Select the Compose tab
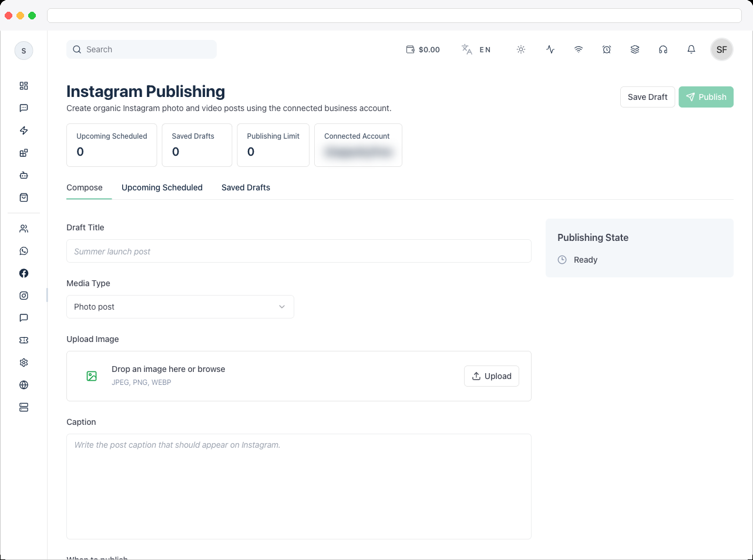 click(x=85, y=187)
